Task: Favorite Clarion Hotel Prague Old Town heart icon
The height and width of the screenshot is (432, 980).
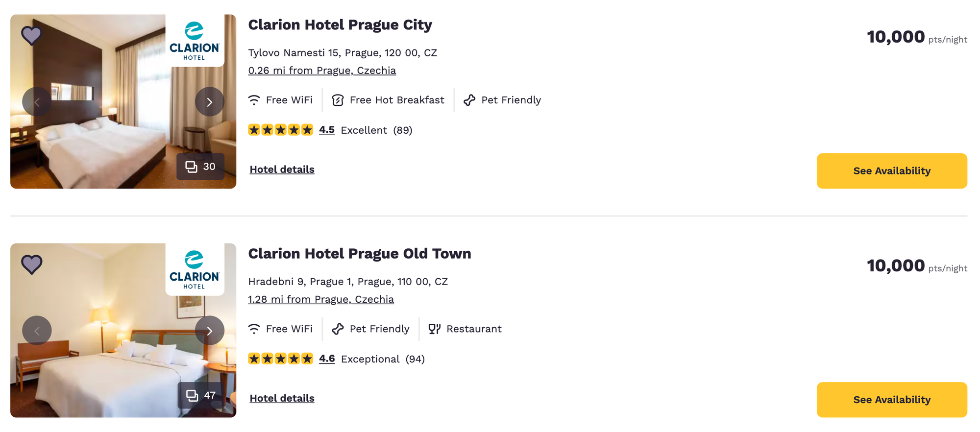Action: [x=31, y=264]
